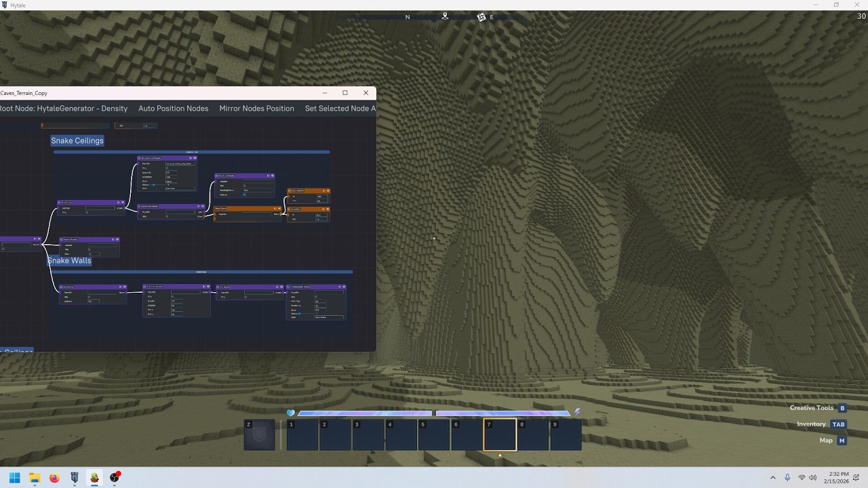The width and height of the screenshot is (868, 488).
Task: Click the swirl icon on compass bar
Action: click(x=481, y=17)
